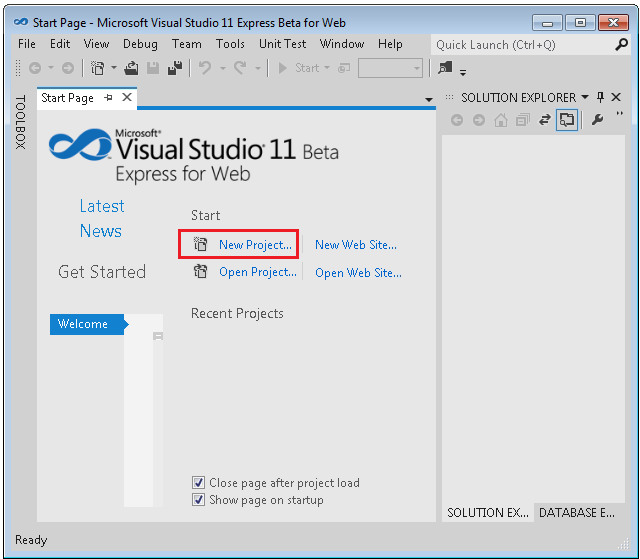The image size is (640, 559).
Task: Click the Solution Explorer Home icon
Action: point(501,120)
